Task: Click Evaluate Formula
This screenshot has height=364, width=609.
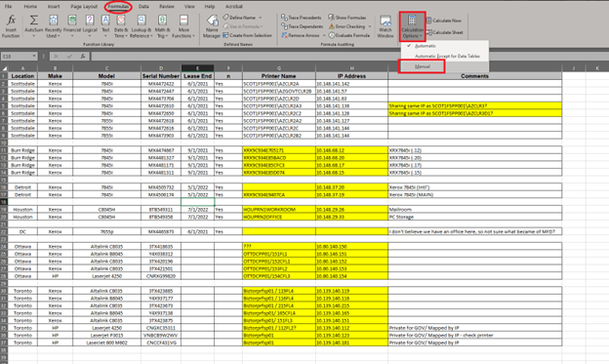Action: (349, 35)
